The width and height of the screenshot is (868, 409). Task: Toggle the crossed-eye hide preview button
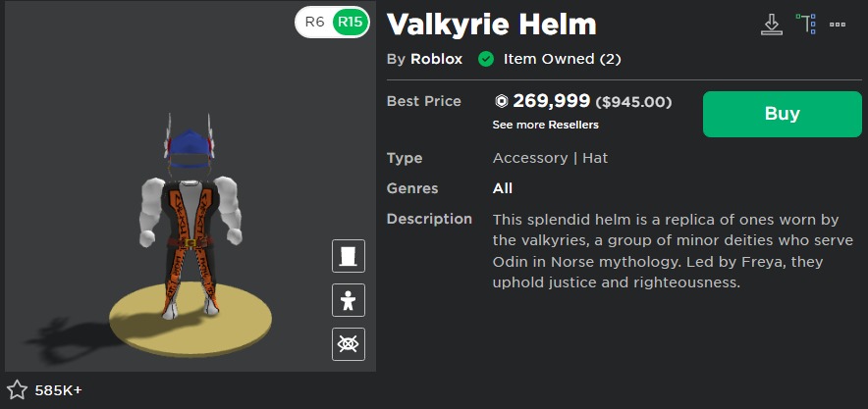349,343
